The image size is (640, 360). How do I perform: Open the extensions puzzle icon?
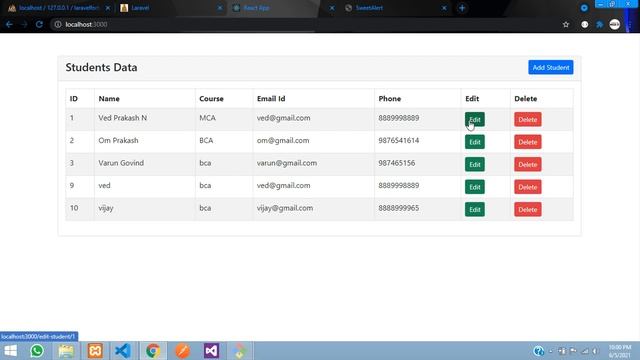600,24
